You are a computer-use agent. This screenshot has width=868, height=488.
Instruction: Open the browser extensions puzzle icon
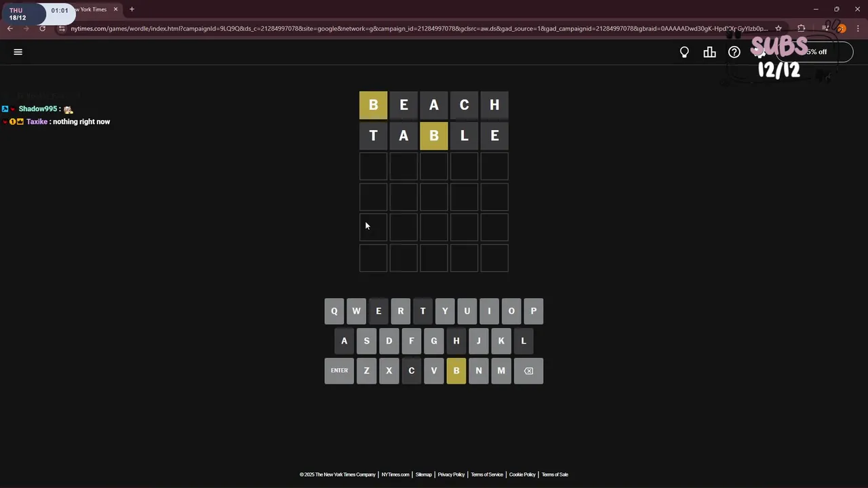click(802, 28)
